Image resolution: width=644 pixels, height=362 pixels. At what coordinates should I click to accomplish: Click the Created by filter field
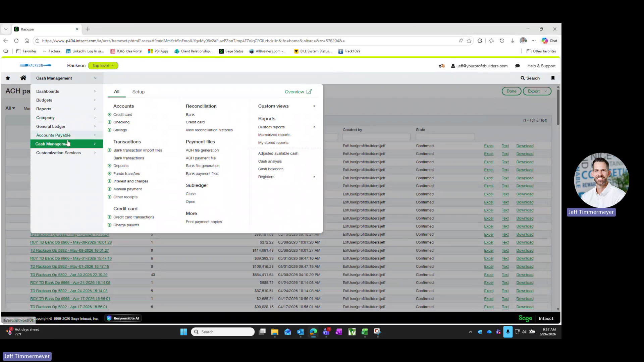click(x=376, y=137)
